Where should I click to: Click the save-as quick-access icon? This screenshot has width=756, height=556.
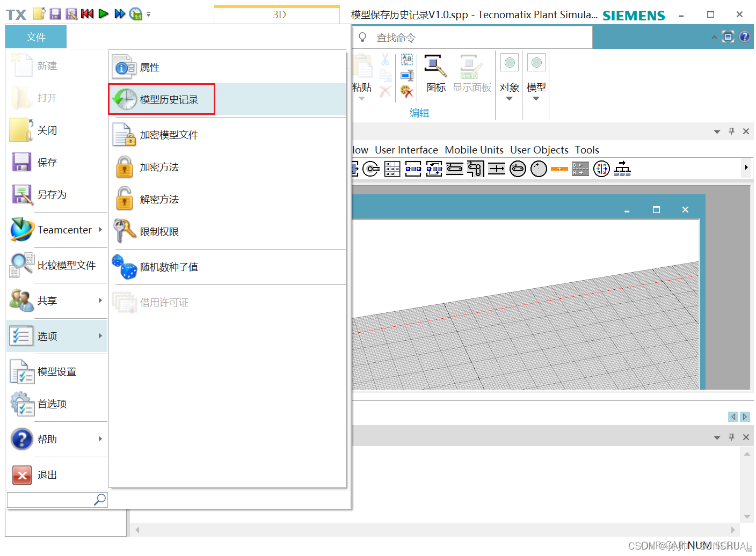(x=71, y=13)
